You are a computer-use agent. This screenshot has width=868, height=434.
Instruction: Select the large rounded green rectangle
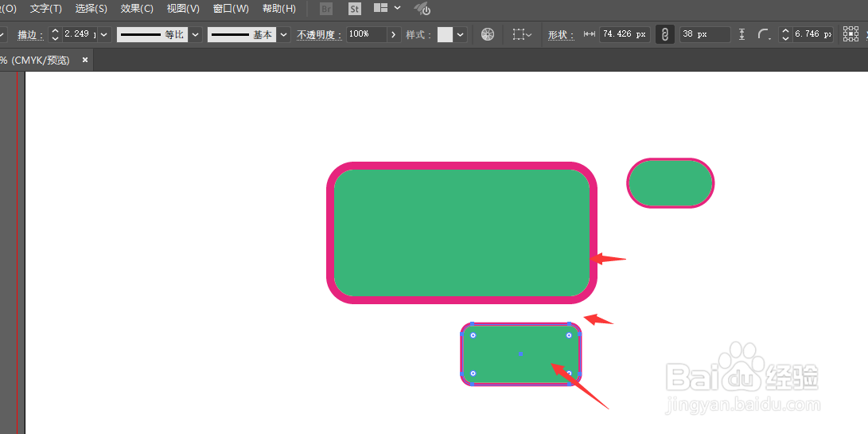461,233
